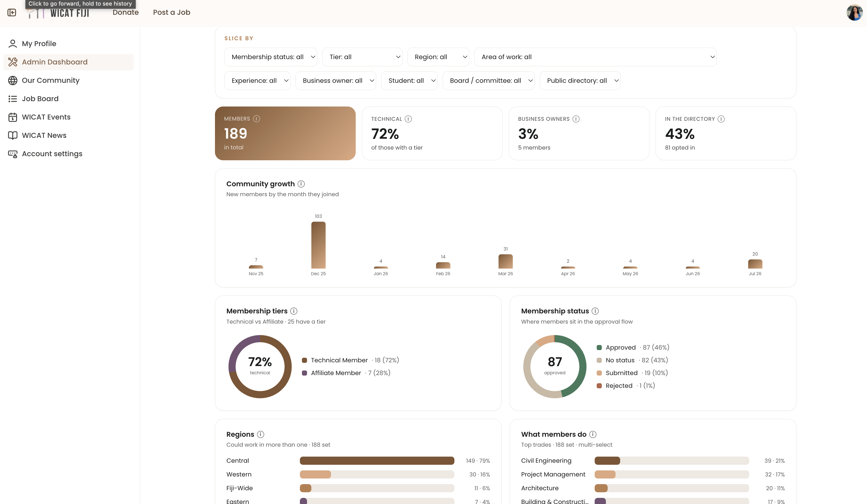
Task: Click the WICAT News book icon
Action: click(13, 136)
